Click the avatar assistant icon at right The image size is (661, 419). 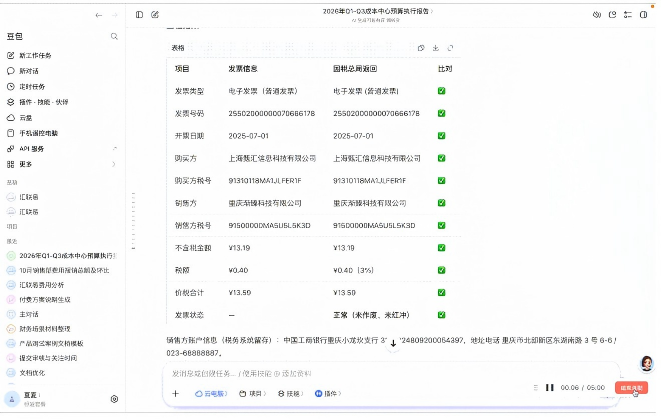(x=647, y=363)
